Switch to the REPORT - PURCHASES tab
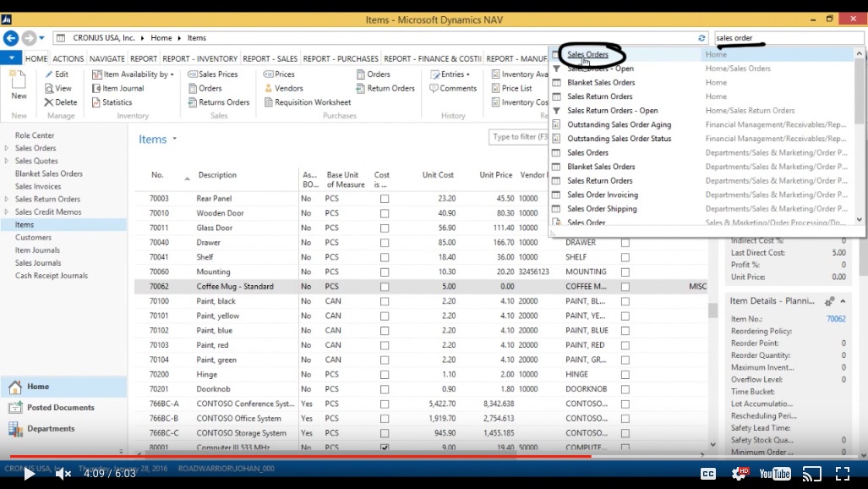Image resolution: width=868 pixels, height=489 pixels. (x=341, y=58)
